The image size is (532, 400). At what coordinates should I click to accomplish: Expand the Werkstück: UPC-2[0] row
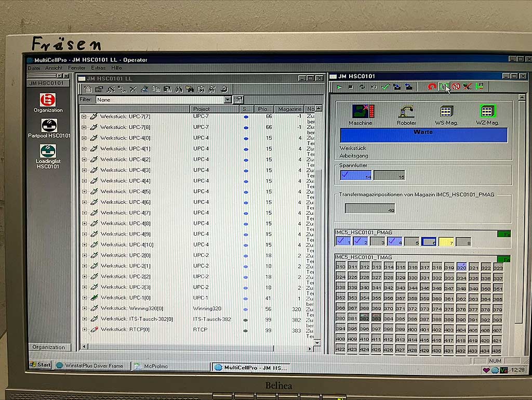pos(84,255)
